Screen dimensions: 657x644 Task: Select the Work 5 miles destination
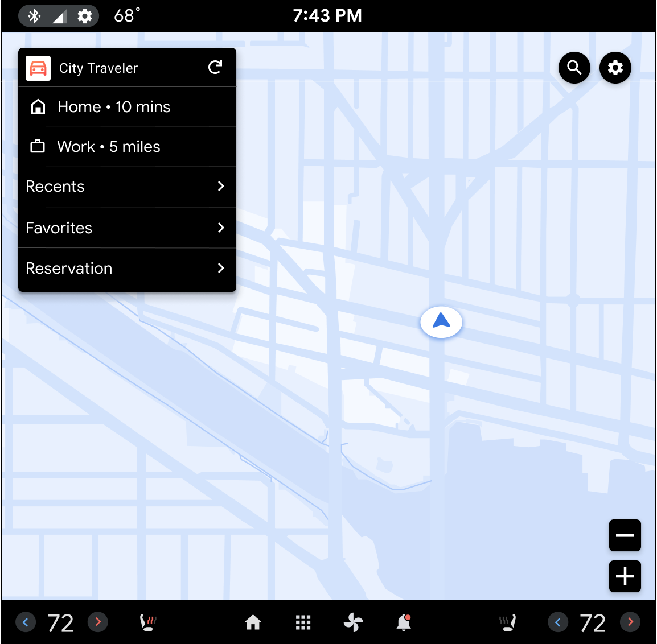tap(126, 146)
